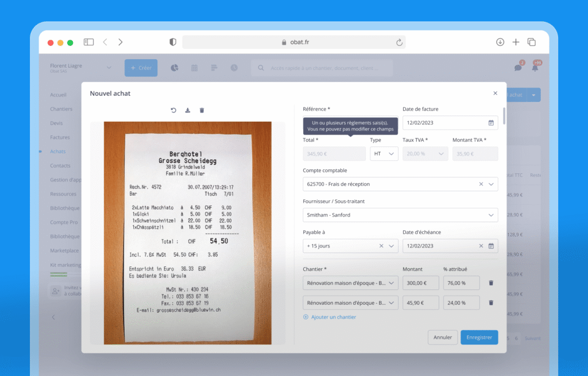Delete the receipt image with the trash icon
This screenshot has width=588, height=376.
(202, 110)
